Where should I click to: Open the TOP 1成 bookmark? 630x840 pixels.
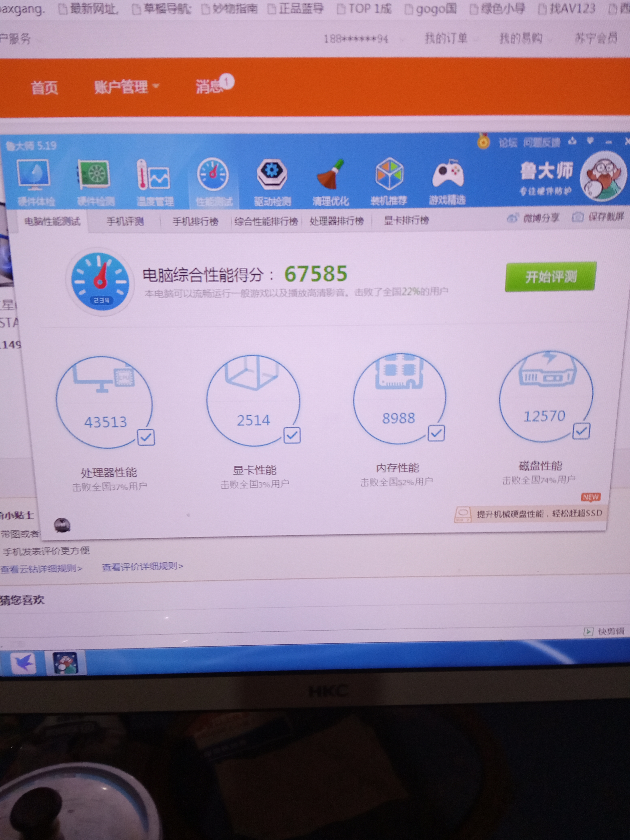point(364,8)
